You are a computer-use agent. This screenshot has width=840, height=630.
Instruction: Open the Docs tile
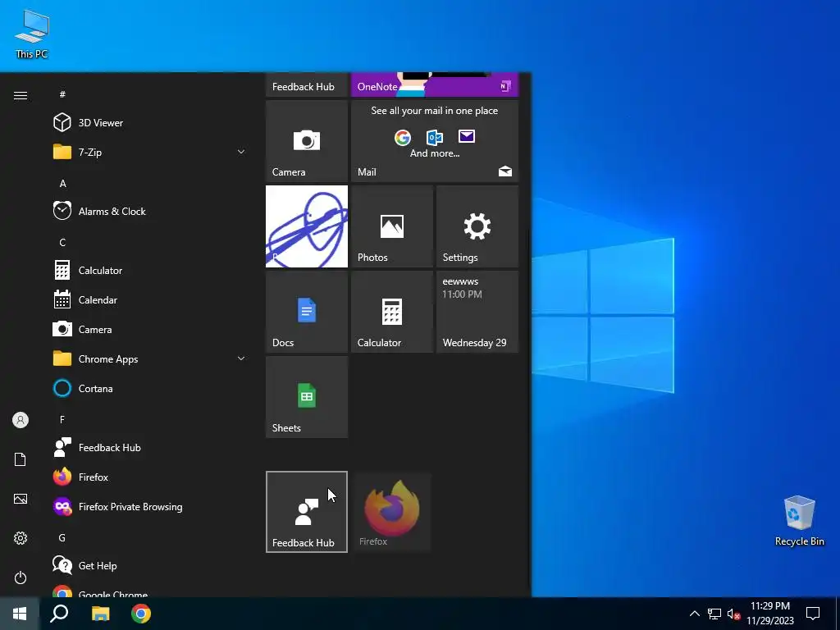click(x=307, y=312)
